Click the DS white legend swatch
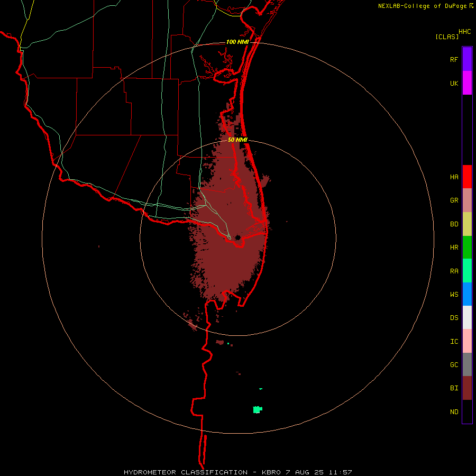The image size is (476, 476). coord(467,317)
